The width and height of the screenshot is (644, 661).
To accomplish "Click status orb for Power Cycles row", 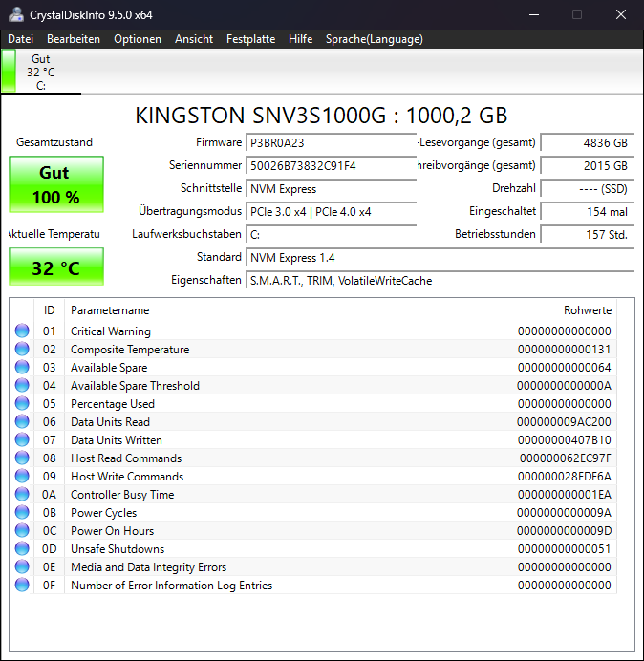I will pyautogui.click(x=22, y=512).
